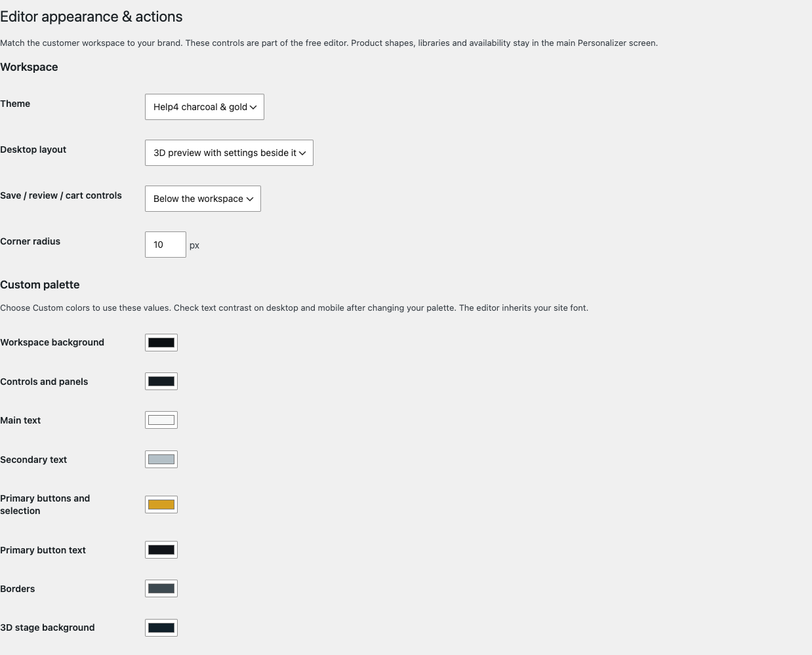Click the Corner radius label
812x655 pixels.
point(30,241)
